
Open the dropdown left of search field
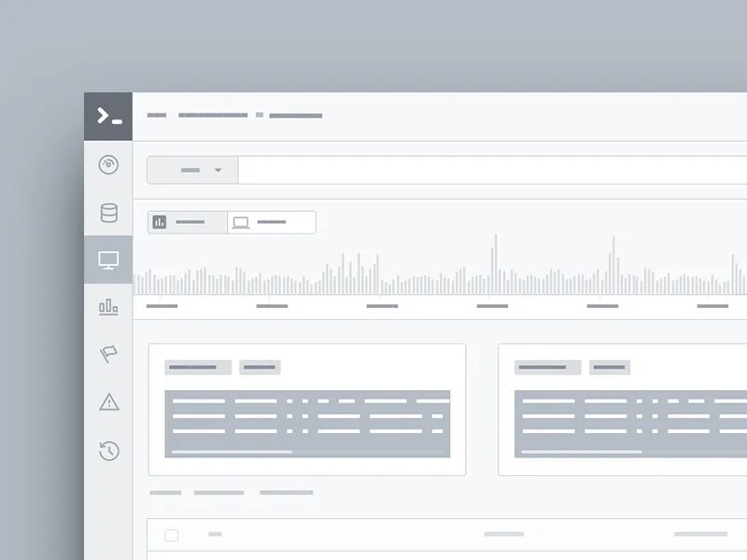click(192, 170)
